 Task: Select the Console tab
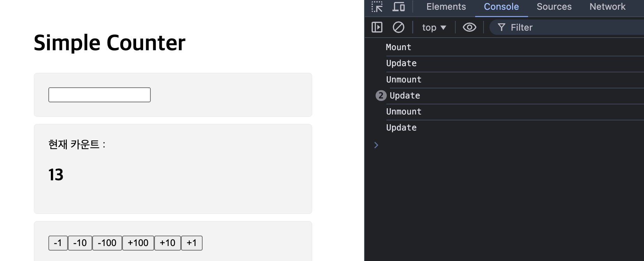click(501, 7)
